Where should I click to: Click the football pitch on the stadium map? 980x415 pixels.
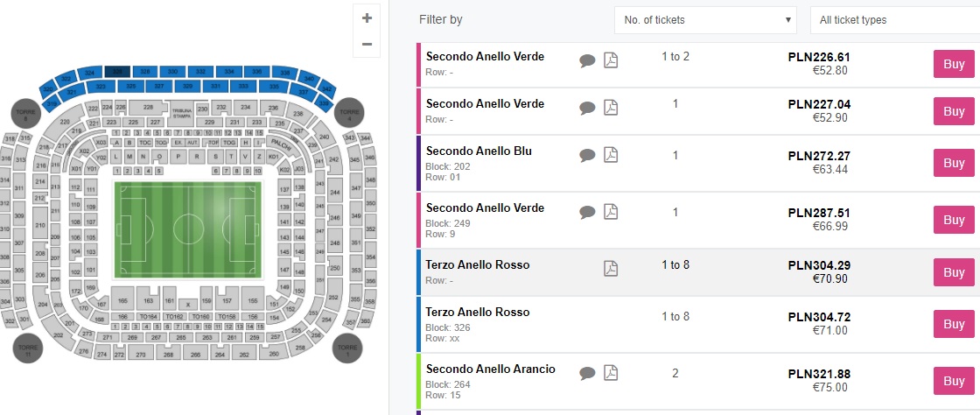pyautogui.click(x=188, y=229)
